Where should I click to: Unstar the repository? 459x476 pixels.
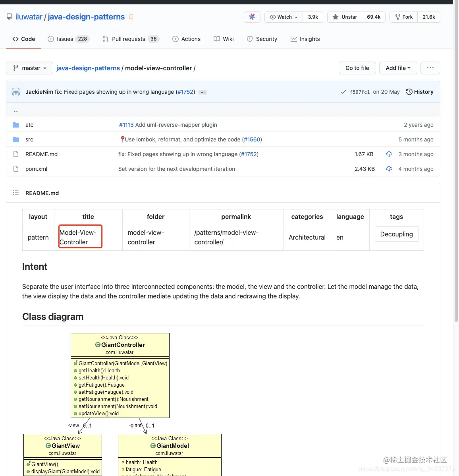345,17
